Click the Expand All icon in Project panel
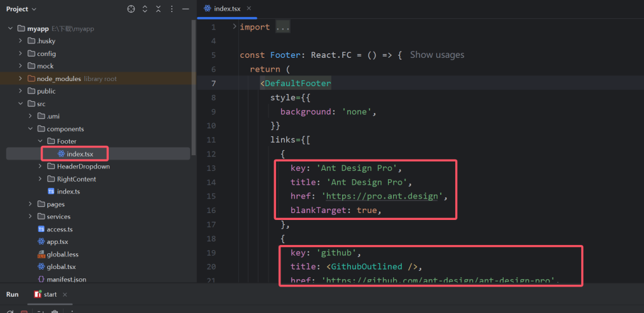Screen dimensions: 644x313 (145, 9)
